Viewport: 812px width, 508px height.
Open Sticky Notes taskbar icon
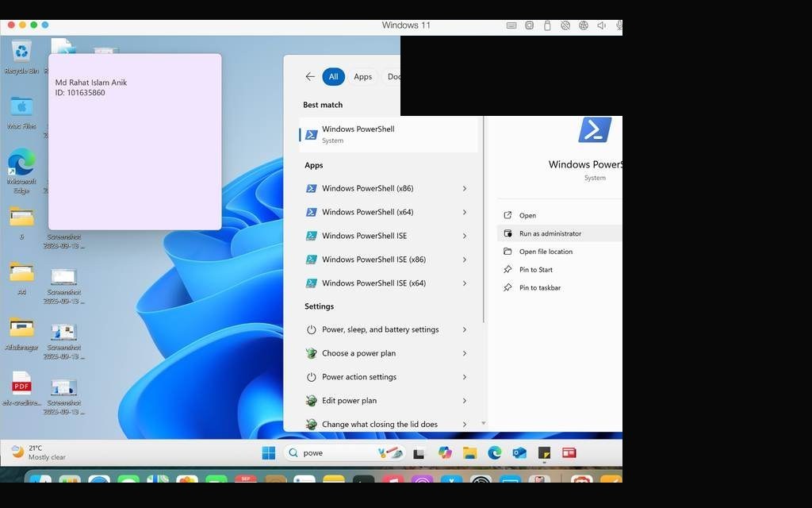pyautogui.click(x=544, y=453)
